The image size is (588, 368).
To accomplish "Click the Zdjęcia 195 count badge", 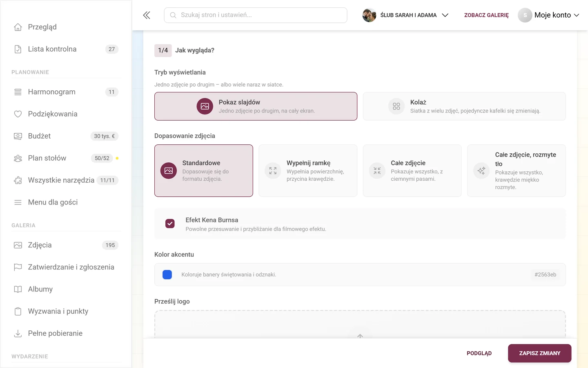I will [x=110, y=245].
